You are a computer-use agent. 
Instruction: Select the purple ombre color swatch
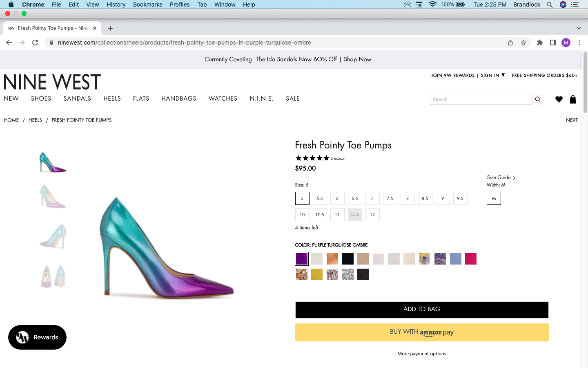pyautogui.click(x=302, y=259)
